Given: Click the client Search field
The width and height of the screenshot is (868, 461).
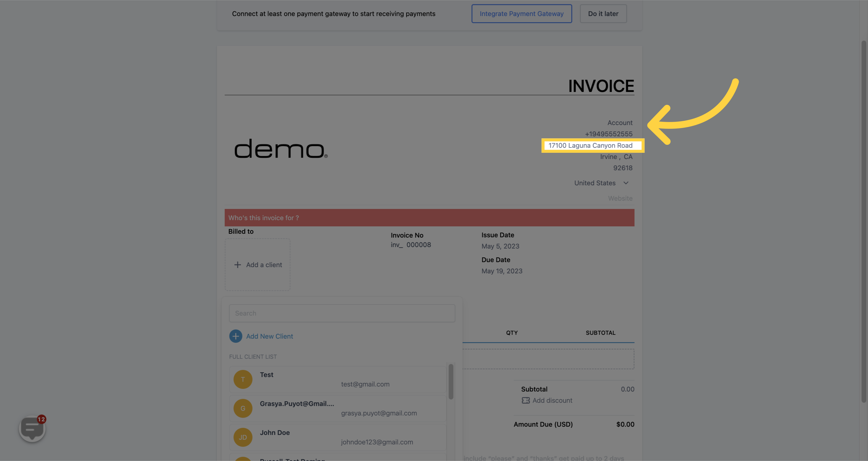Looking at the screenshot, I should (342, 313).
